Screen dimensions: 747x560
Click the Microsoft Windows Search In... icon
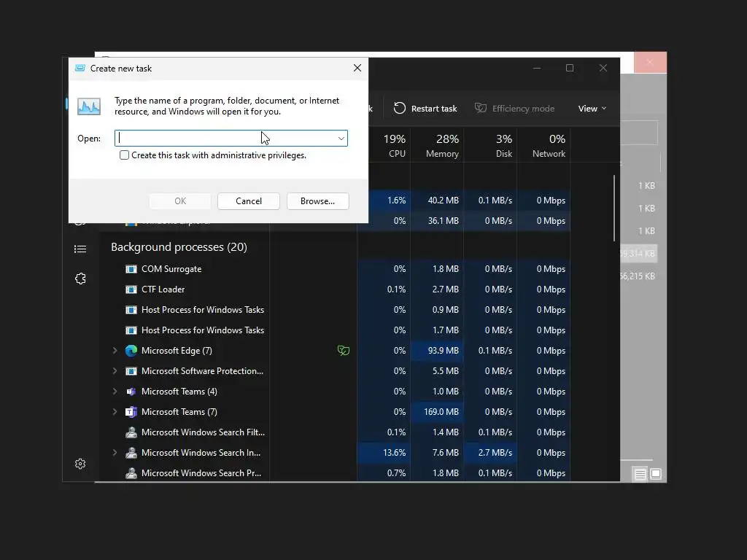pos(131,453)
